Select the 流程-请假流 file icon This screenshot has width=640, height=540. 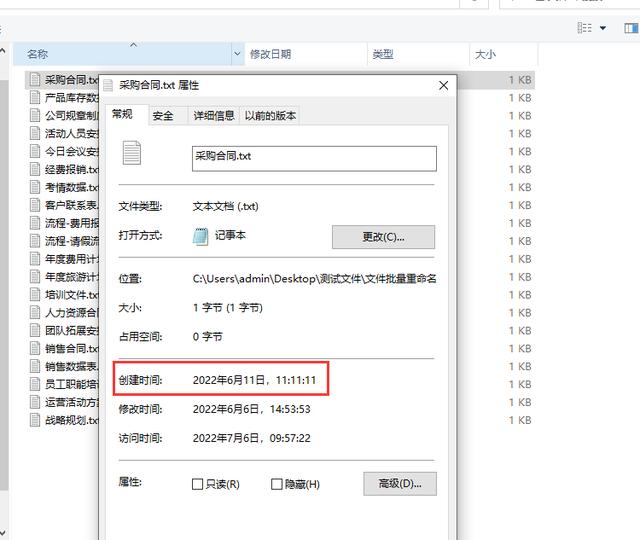click(x=35, y=241)
